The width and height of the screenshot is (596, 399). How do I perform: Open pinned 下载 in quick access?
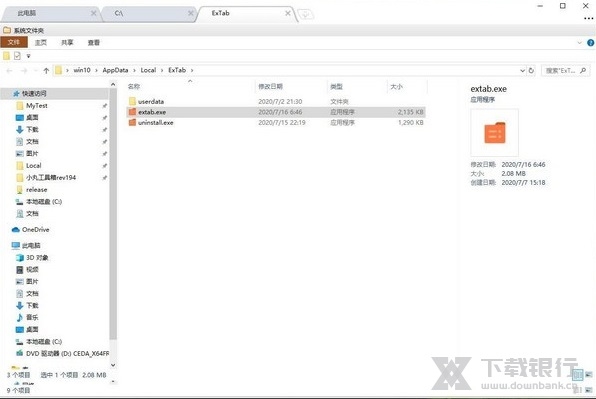pyautogui.click(x=32, y=130)
